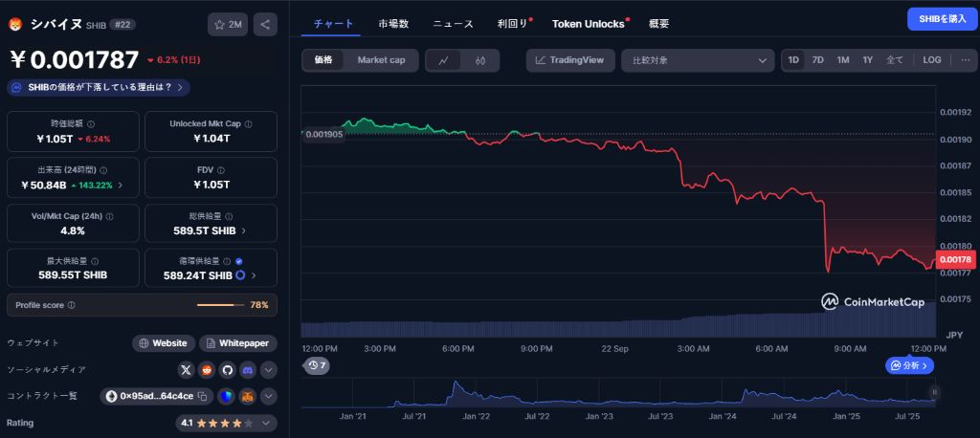Click circulating supply ring icon
The height and width of the screenshot is (438, 980).
coord(240,275)
